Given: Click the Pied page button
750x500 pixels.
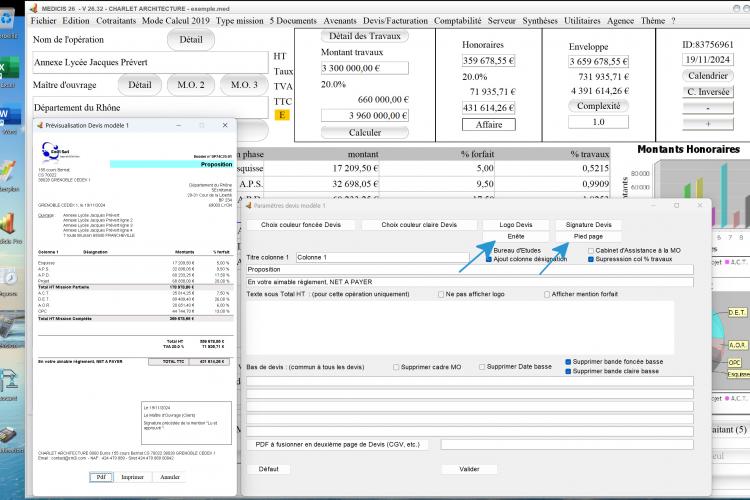Looking at the screenshot, I should coord(588,236).
